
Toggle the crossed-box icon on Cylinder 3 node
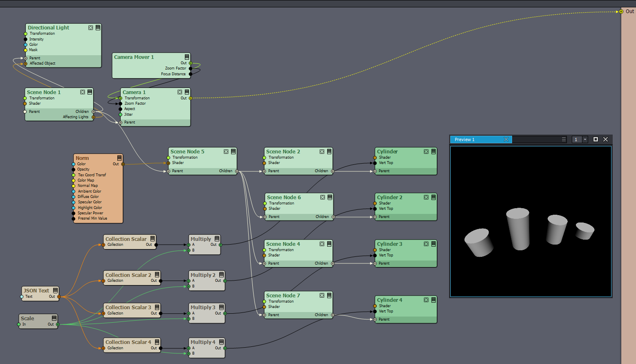(426, 244)
